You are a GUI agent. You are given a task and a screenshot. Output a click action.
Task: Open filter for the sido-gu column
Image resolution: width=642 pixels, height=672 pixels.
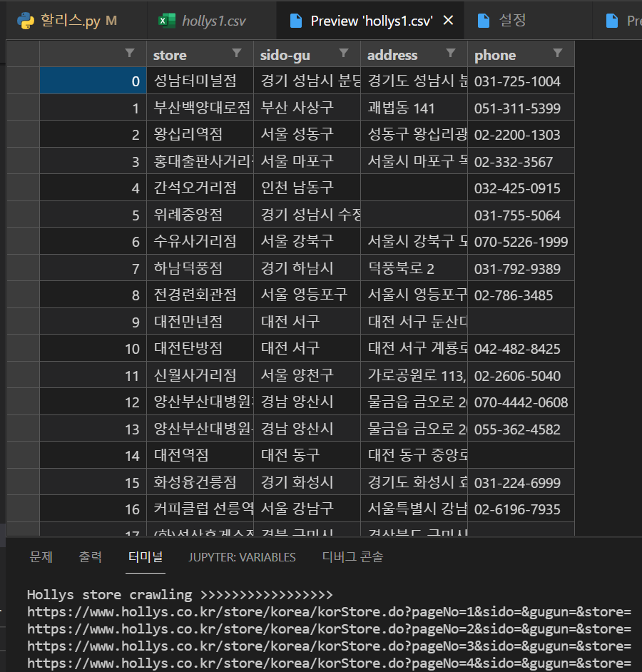pyautogui.click(x=344, y=53)
